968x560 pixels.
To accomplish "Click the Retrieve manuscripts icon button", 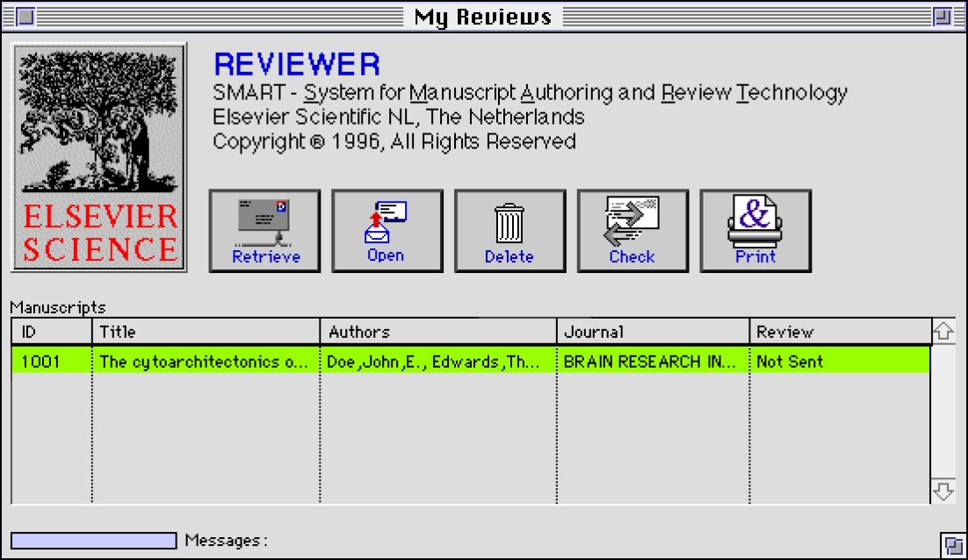I will (x=264, y=231).
